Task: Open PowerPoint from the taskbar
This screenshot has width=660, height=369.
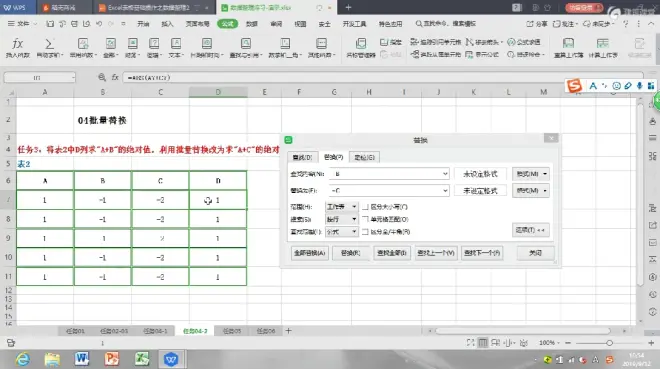Action: click(x=112, y=359)
